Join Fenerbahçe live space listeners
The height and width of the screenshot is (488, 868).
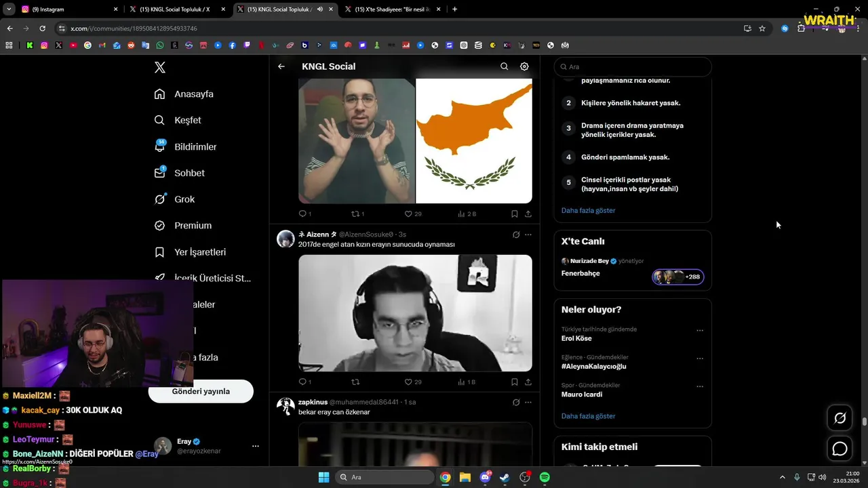pos(678,277)
